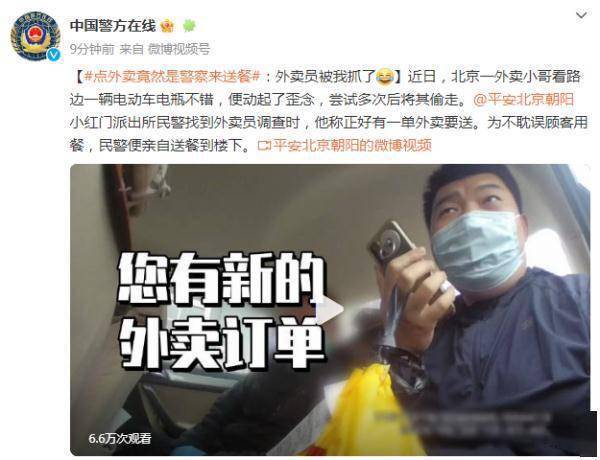Click the 您有新的外卖订单 video caption
600x460 pixels.
(221, 310)
